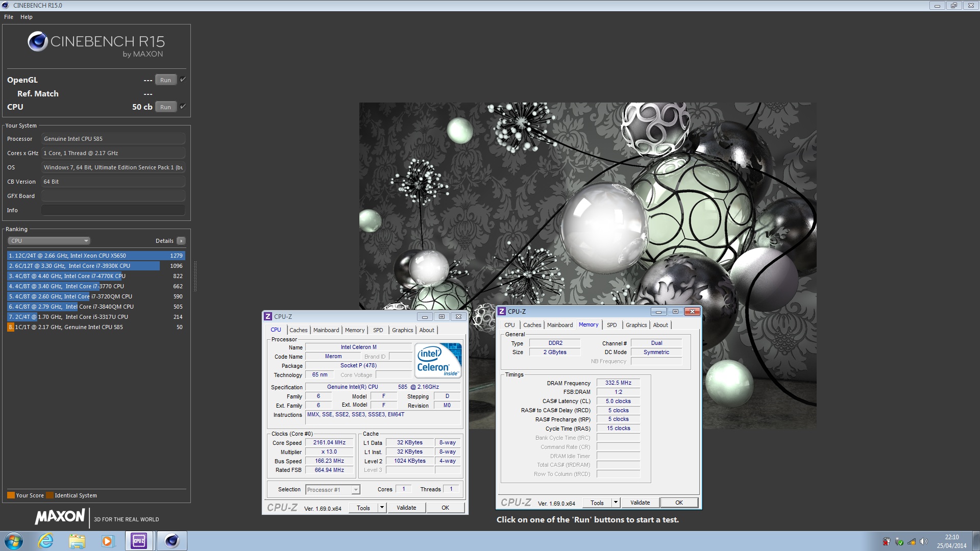Click Tools button in right CPU-Z

(597, 503)
